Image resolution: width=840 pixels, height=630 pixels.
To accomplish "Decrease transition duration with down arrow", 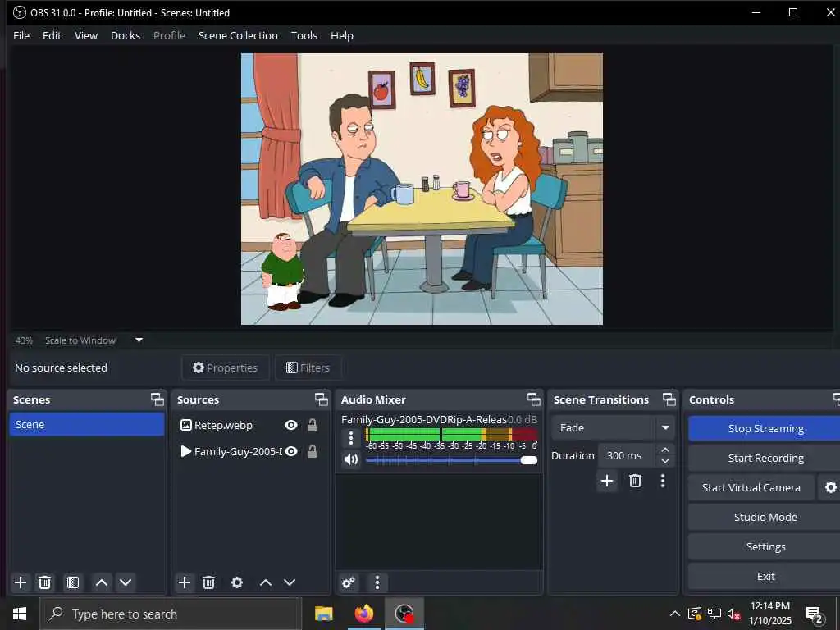I will 665,461.
